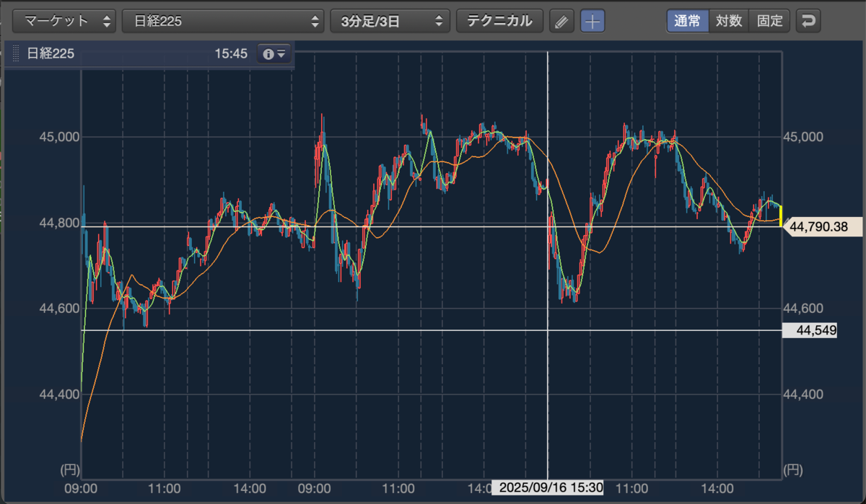The width and height of the screenshot is (866, 504).
Task: Click the 44,549 price line label
Action: pyautogui.click(x=810, y=330)
